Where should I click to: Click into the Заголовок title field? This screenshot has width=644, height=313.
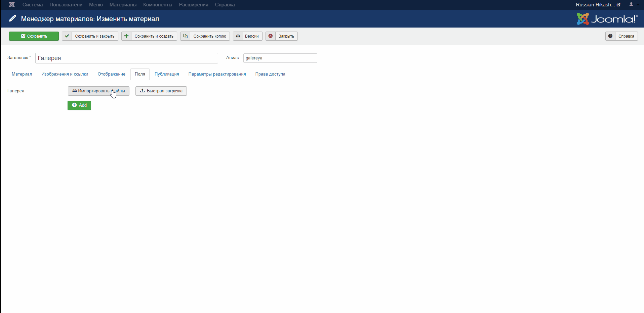point(126,58)
